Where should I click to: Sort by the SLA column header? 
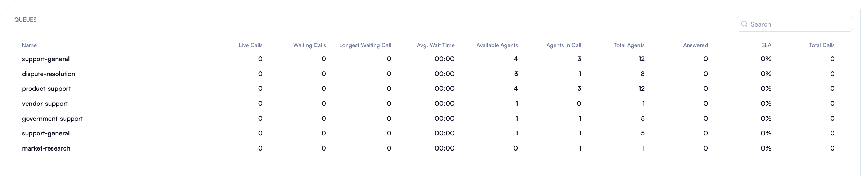point(766,45)
